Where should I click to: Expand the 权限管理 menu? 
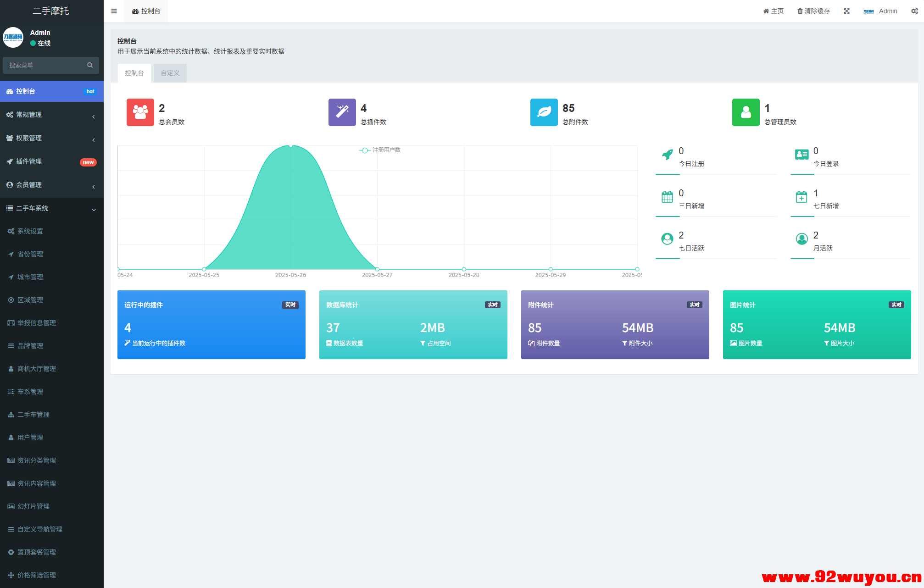pyautogui.click(x=51, y=138)
